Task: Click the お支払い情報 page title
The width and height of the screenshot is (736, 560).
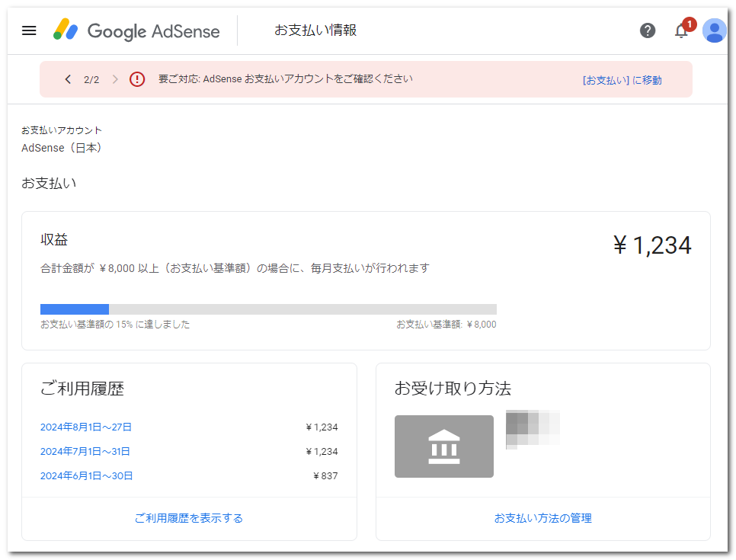Action: point(315,30)
